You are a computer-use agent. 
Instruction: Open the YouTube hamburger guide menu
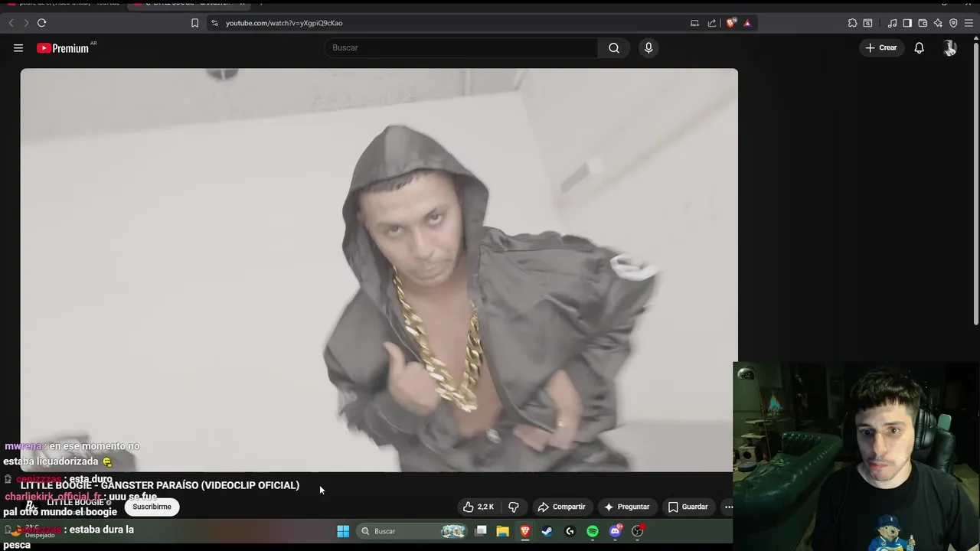point(18,47)
